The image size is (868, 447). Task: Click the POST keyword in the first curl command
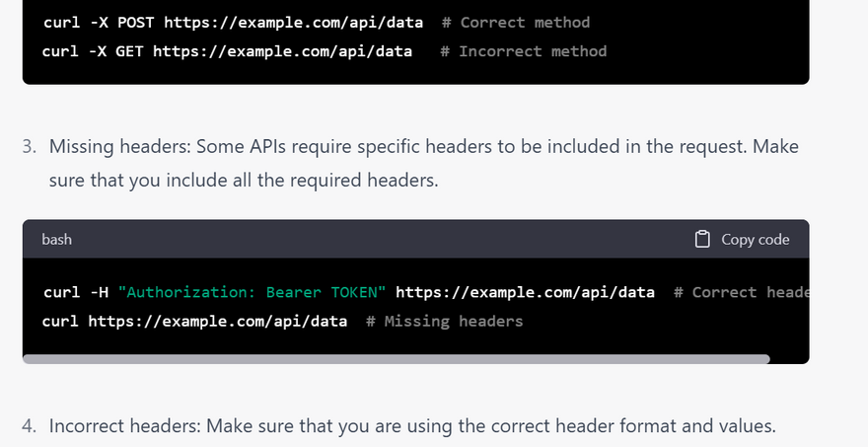pos(135,22)
